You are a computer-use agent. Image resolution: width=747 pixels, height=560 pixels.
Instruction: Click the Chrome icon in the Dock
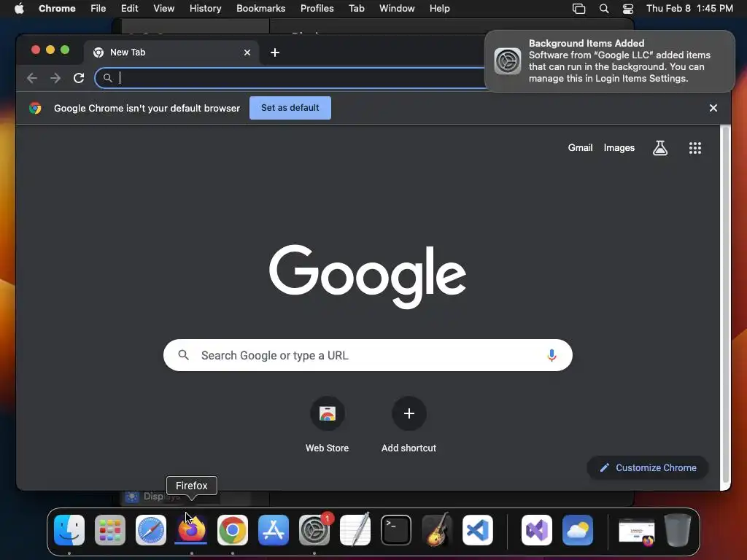(x=233, y=530)
